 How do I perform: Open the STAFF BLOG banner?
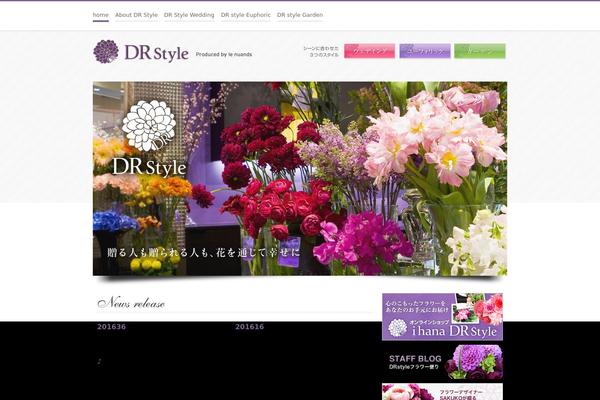(x=442, y=362)
